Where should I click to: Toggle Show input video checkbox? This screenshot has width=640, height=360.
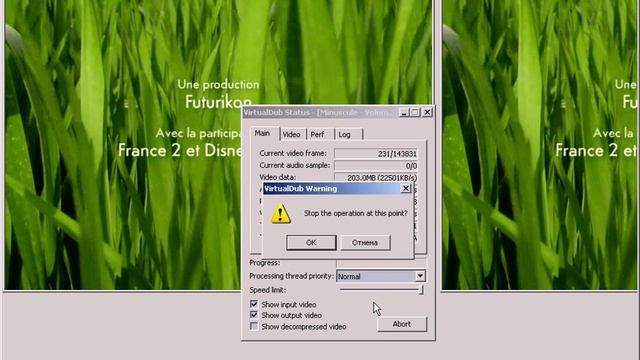coord(254,304)
